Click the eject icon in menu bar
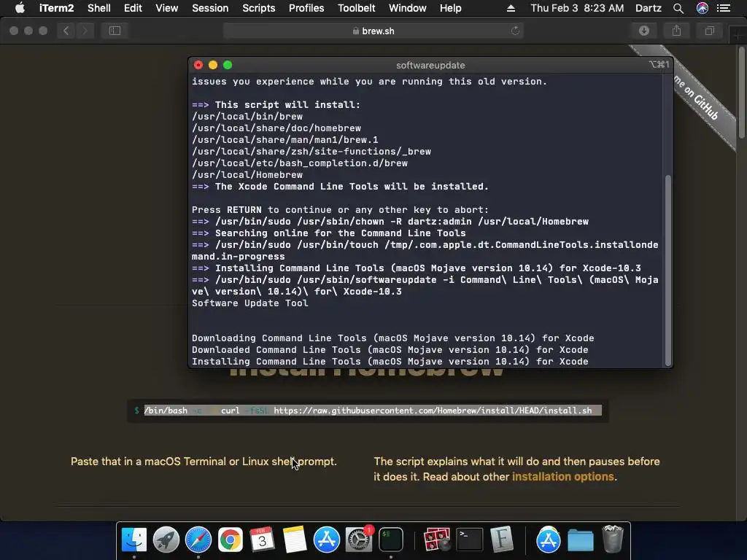This screenshot has width=747, height=560. [x=511, y=8]
